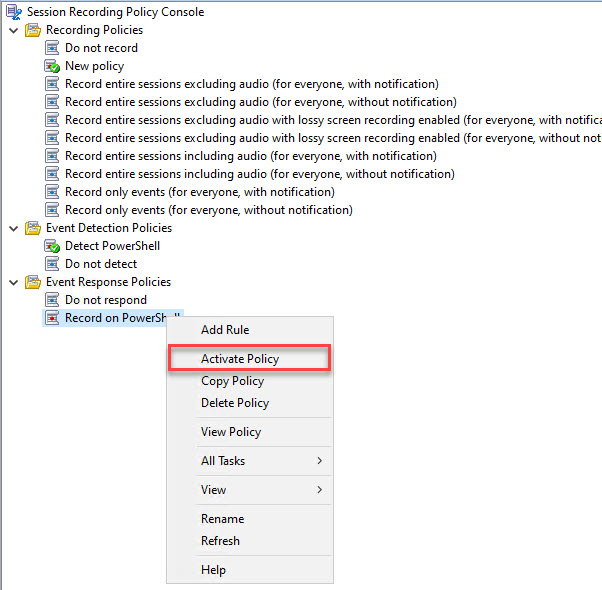
Task: Select lossy screen recording with notification policy label
Action: coord(333,120)
